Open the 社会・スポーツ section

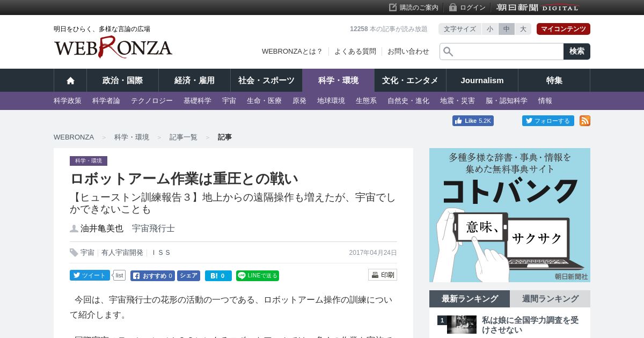[x=266, y=80]
